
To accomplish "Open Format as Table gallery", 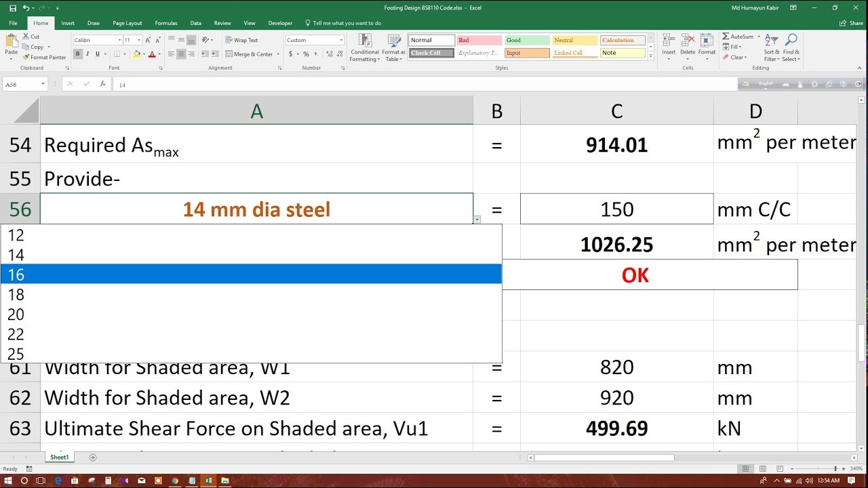I will tap(393, 47).
